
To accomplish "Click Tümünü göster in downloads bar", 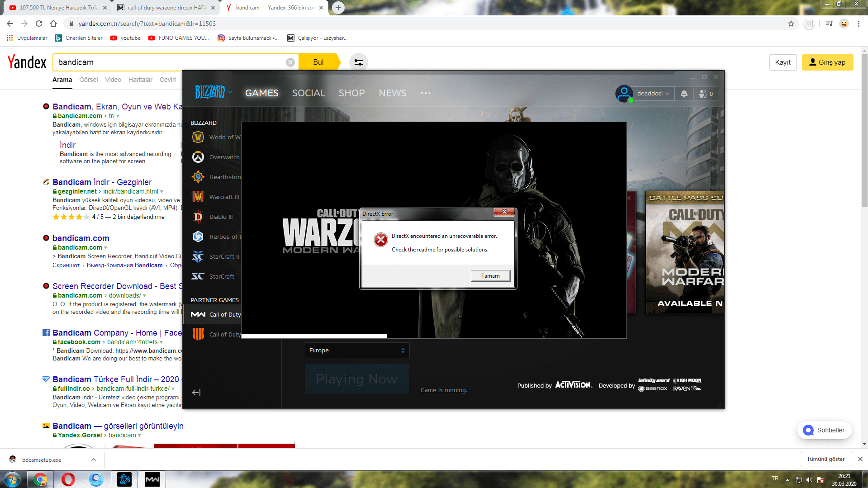I will coord(825,459).
